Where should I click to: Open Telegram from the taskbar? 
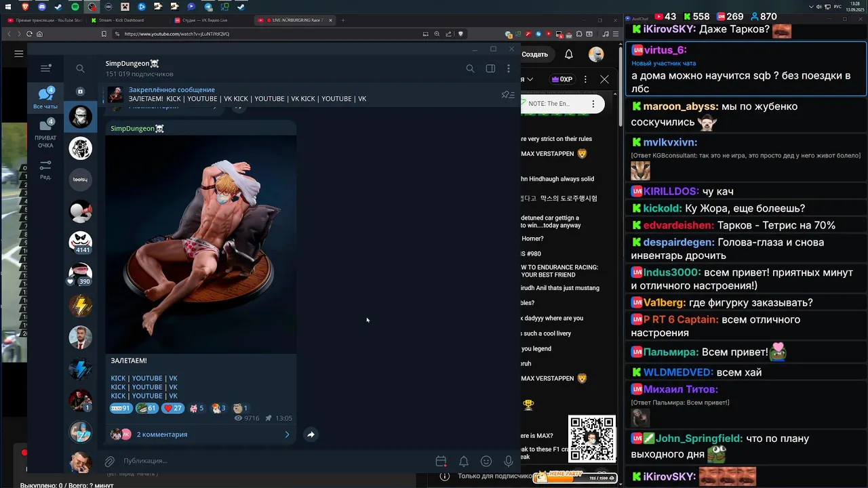(x=208, y=7)
